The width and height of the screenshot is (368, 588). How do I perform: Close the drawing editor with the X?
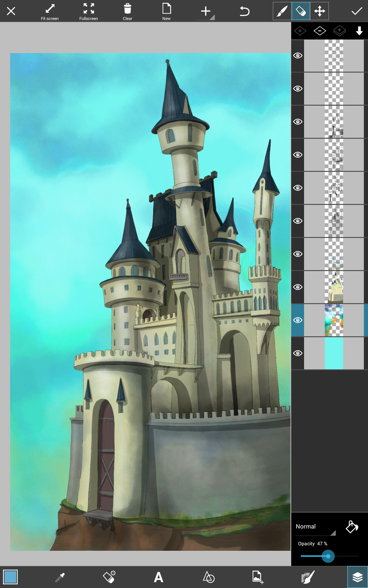click(x=11, y=11)
